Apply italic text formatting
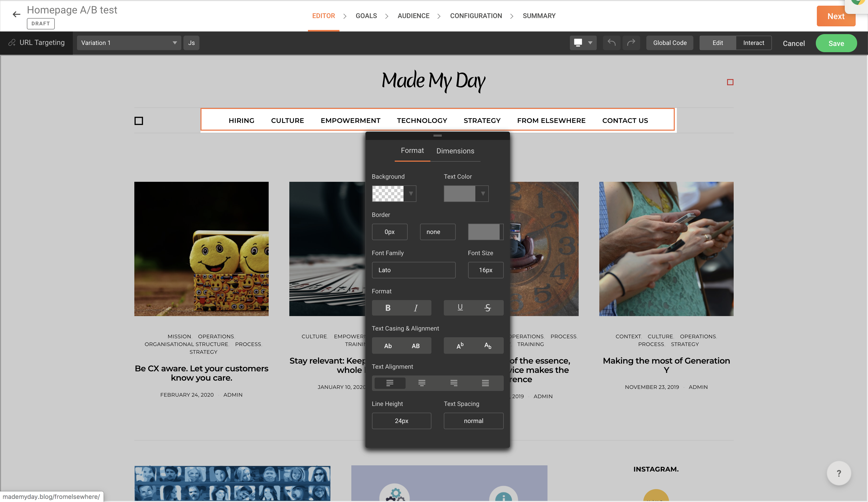The image size is (868, 502). tap(415, 308)
